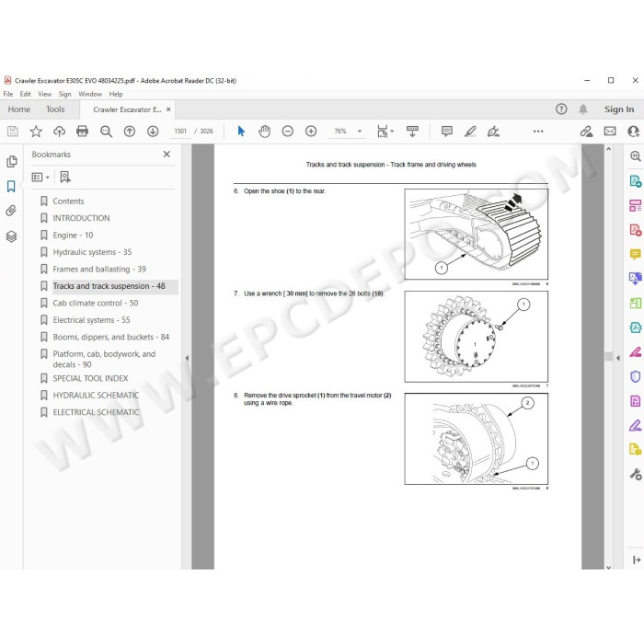Open Cab climate control - 50 bookmark
Image resolution: width=644 pixels, height=644 pixels.
pos(96,303)
